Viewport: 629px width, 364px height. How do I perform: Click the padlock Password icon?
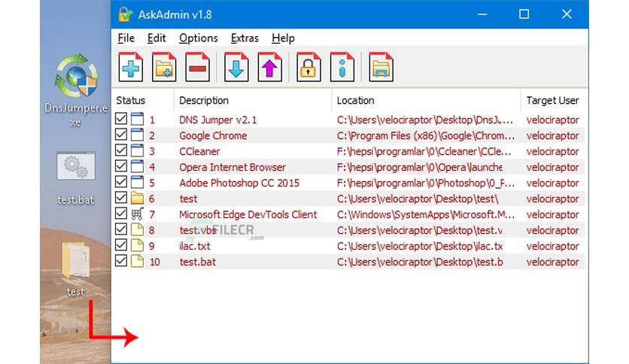click(x=308, y=68)
